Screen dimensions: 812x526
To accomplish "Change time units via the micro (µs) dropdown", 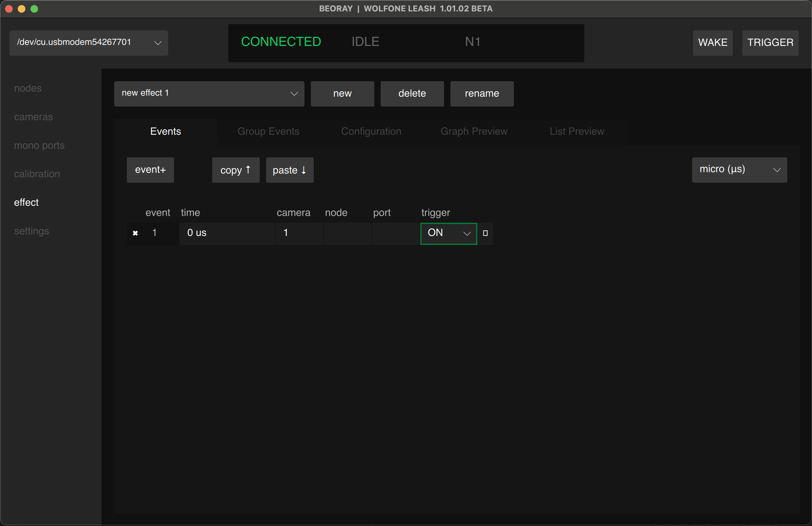I will (739, 170).
